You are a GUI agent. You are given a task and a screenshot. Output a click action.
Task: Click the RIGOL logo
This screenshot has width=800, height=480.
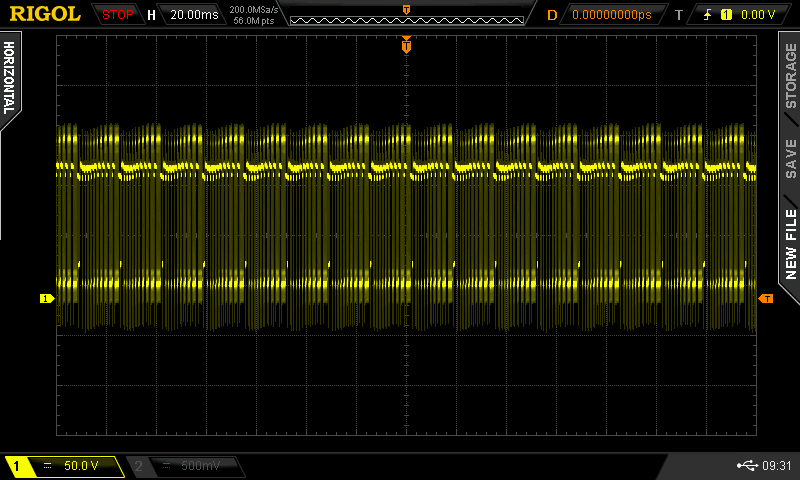[44, 14]
